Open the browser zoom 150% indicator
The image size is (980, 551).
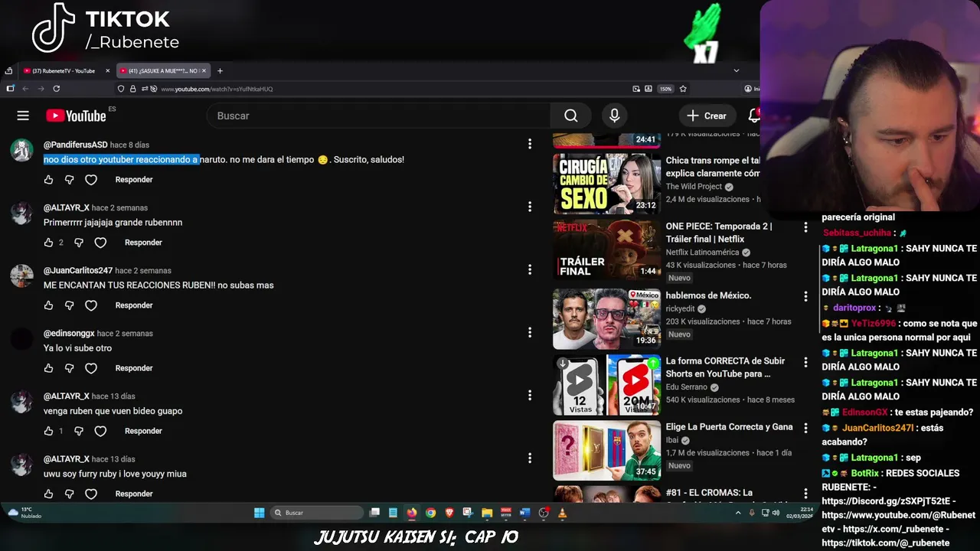coord(665,89)
